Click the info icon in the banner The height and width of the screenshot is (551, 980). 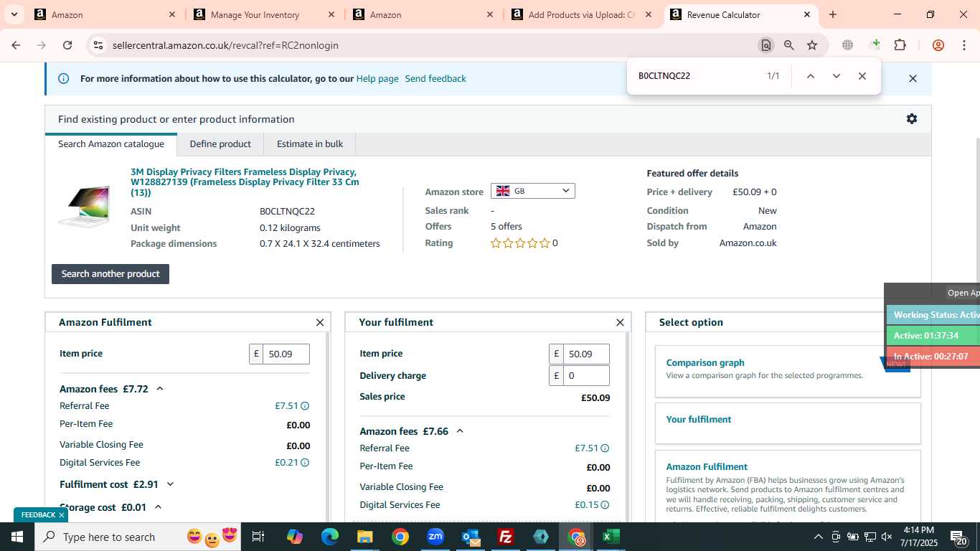(63, 79)
